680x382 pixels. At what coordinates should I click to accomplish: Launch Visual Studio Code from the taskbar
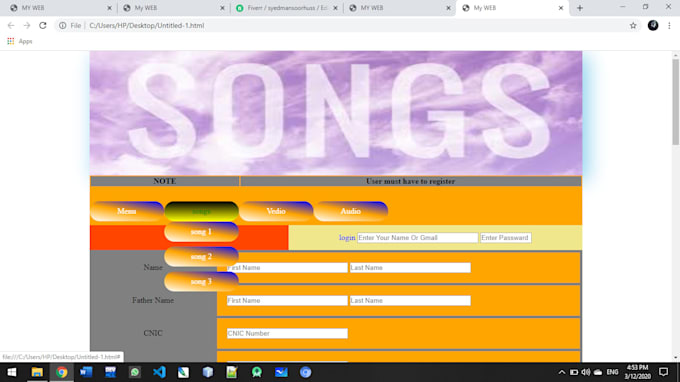[x=159, y=372]
